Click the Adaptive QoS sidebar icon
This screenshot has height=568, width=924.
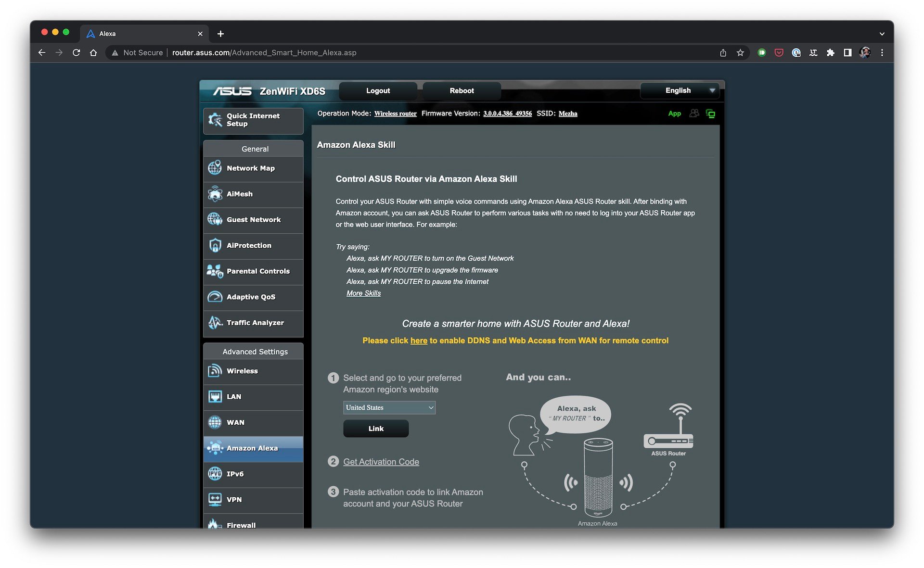tap(215, 296)
